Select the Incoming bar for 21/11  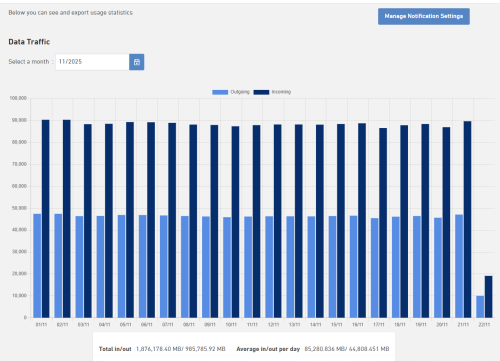click(467, 219)
